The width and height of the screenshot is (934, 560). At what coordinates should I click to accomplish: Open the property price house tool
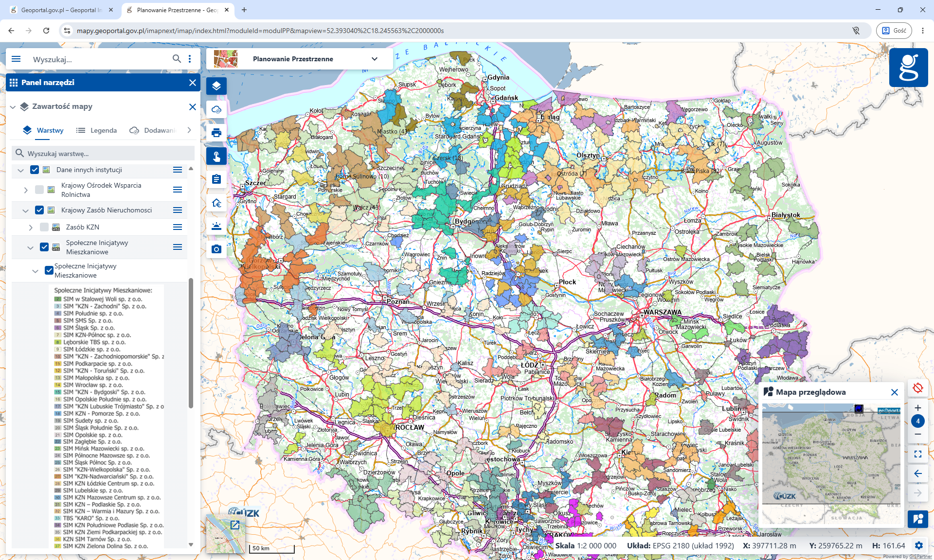point(216,203)
